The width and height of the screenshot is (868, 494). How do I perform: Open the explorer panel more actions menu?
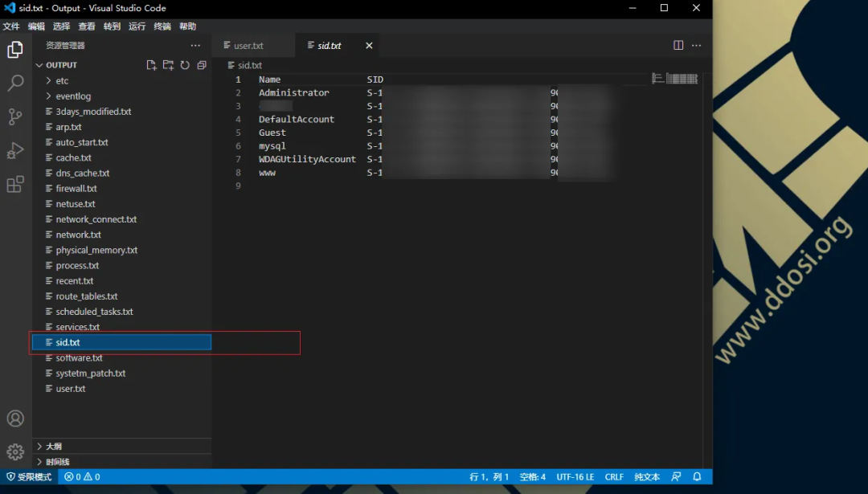click(x=195, y=45)
